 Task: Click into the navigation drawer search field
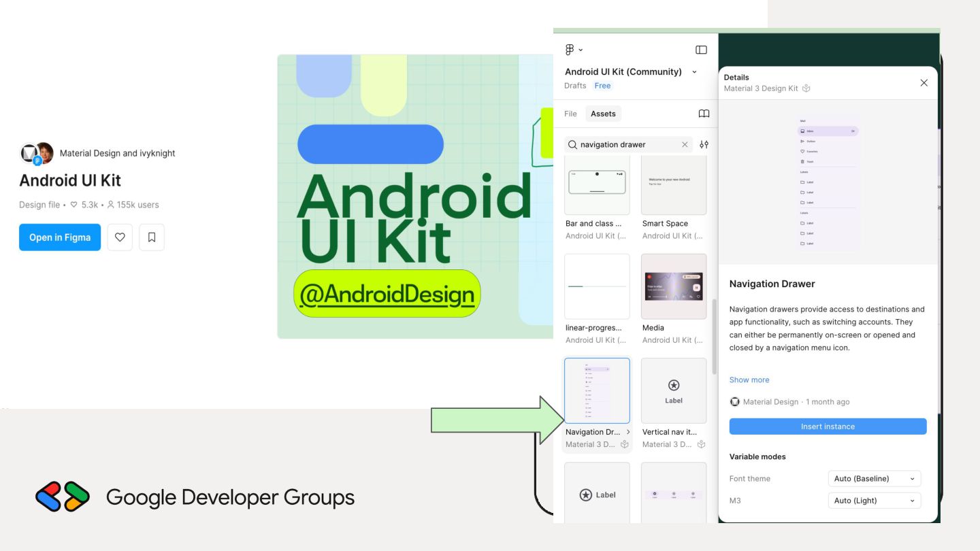628,144
